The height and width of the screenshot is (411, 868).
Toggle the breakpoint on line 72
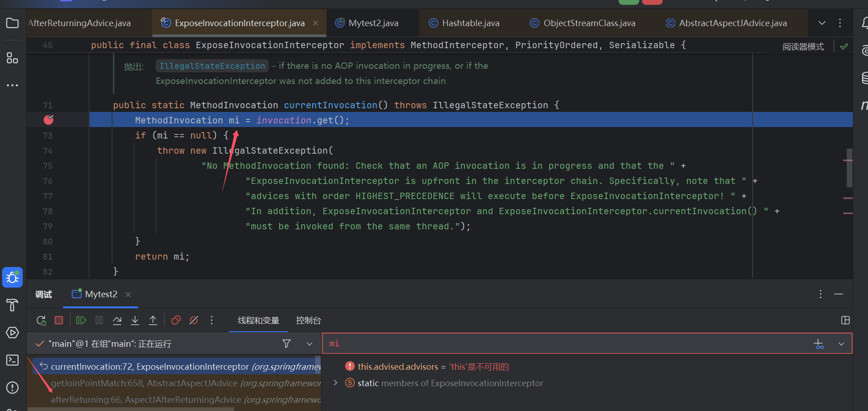(48, 120)
